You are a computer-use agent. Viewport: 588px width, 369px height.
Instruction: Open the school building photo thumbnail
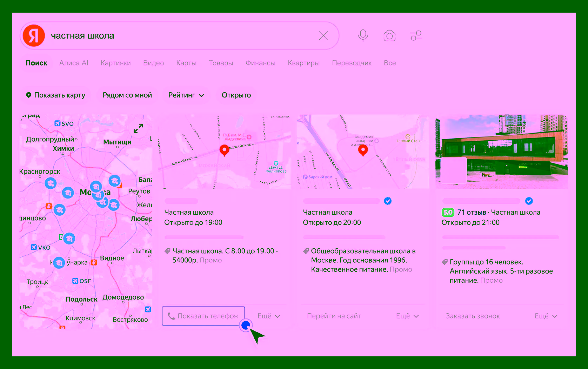click(x=501, y=152)
